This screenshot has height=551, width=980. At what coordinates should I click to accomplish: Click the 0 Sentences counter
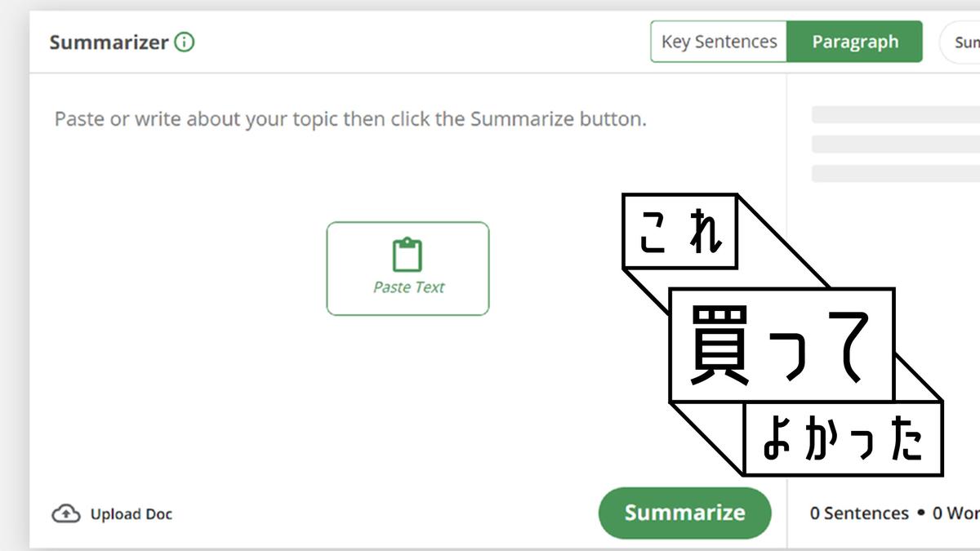858,513
